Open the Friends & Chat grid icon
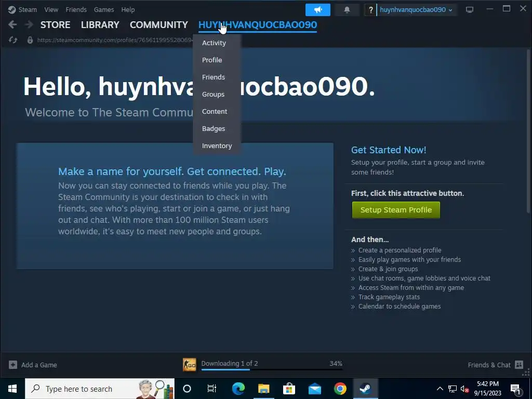The image size is (532, 399). point(519,365)
